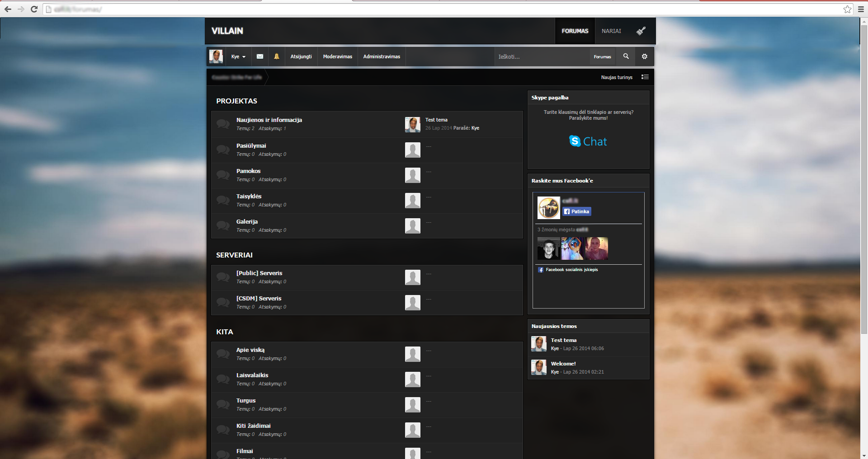Click the KITA category heading

click(225, 332)
